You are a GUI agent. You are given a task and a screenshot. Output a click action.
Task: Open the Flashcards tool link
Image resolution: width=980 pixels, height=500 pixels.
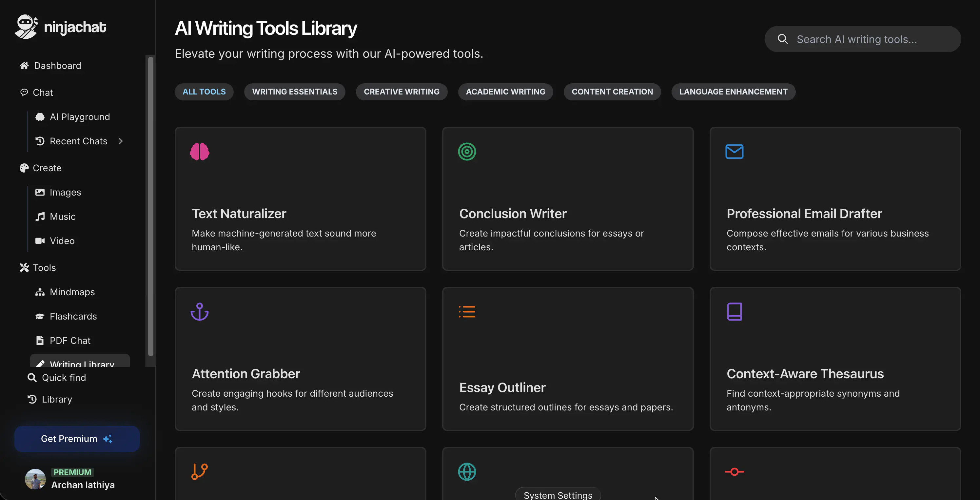73,316
